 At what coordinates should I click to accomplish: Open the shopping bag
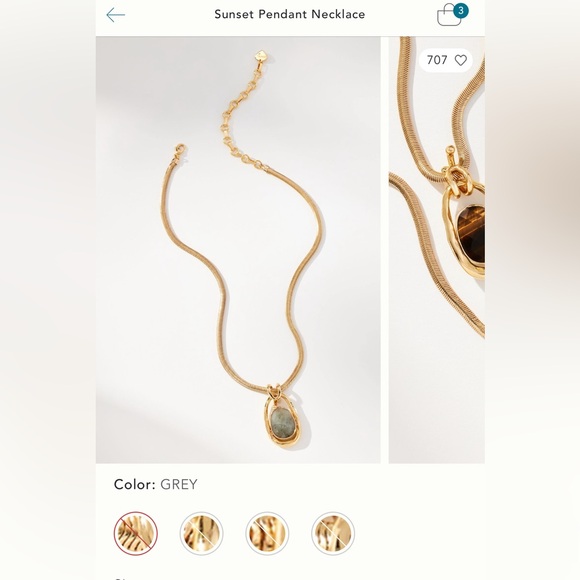coord(449,16)
